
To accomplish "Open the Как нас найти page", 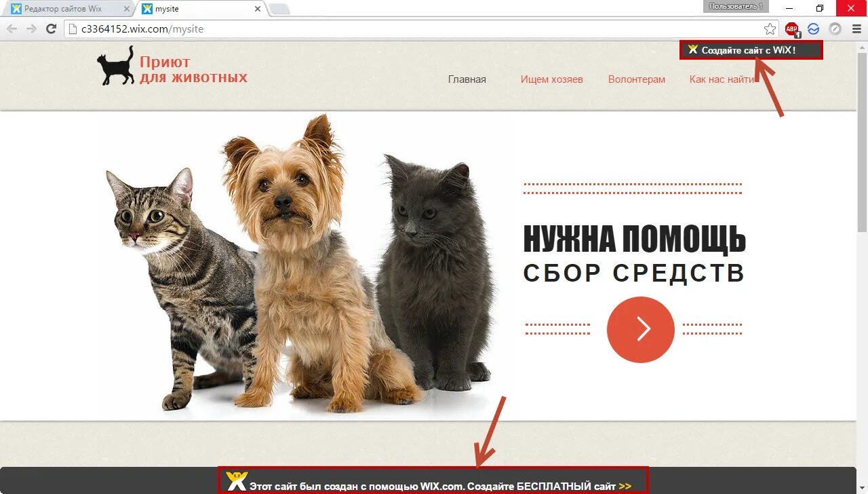I will tap(722, 79).
